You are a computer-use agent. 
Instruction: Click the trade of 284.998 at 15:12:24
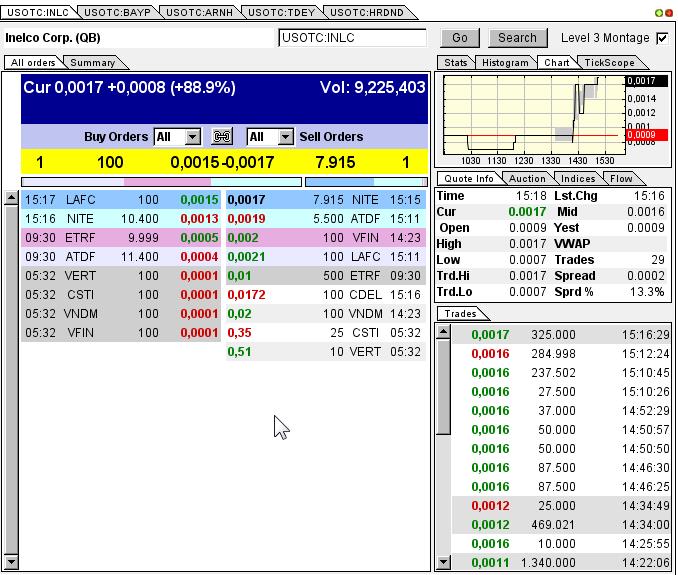[561, 354]
